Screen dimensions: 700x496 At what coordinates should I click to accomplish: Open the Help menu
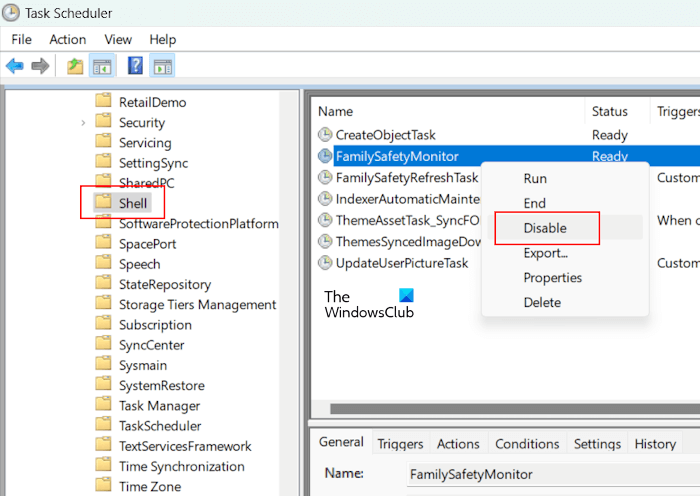tap(162, 40)
